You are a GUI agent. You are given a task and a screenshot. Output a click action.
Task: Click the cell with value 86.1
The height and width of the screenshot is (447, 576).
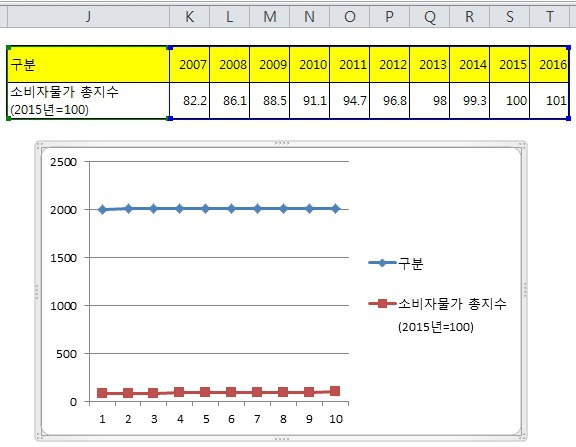pos(230,100)
